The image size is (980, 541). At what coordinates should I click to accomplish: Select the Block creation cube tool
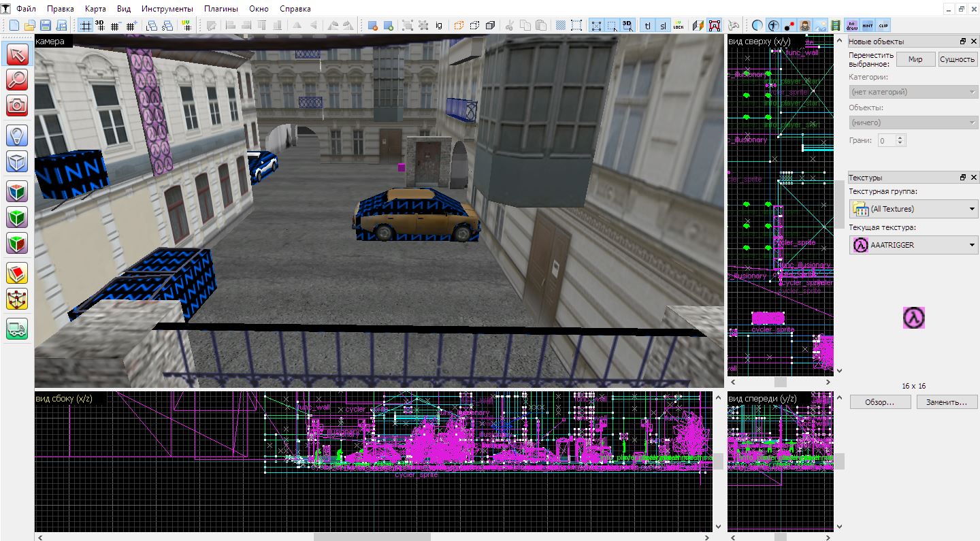[x=17, y=161]
